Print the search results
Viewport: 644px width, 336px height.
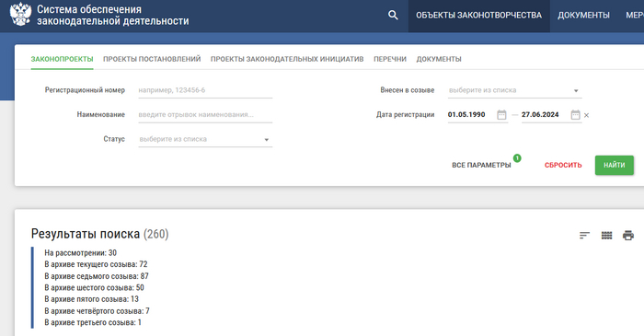(x=628, y=236)
